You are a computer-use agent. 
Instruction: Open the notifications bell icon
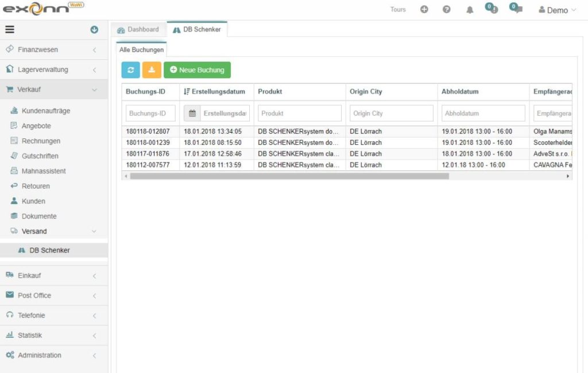pos(470,10)
